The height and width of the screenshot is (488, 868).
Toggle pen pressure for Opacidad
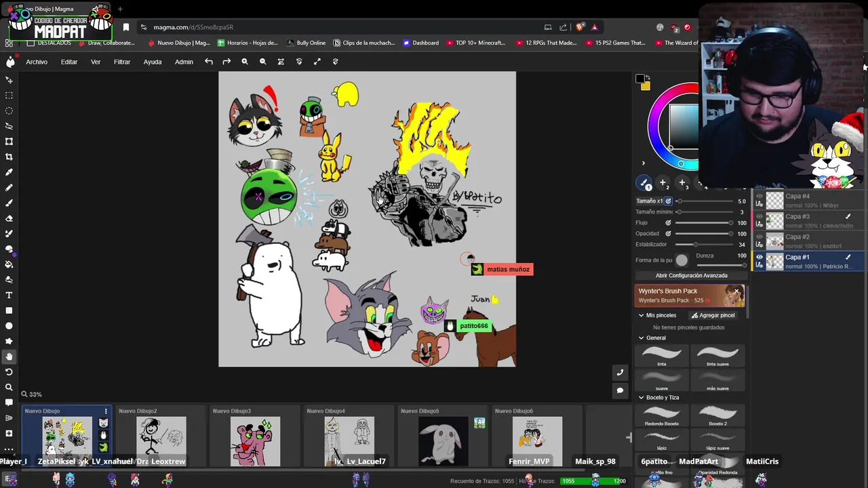point(668,234)
